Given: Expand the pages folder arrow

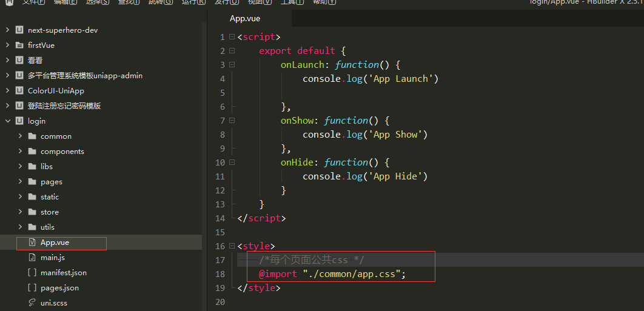Looking at the screenshot, I should click(20, 182).
